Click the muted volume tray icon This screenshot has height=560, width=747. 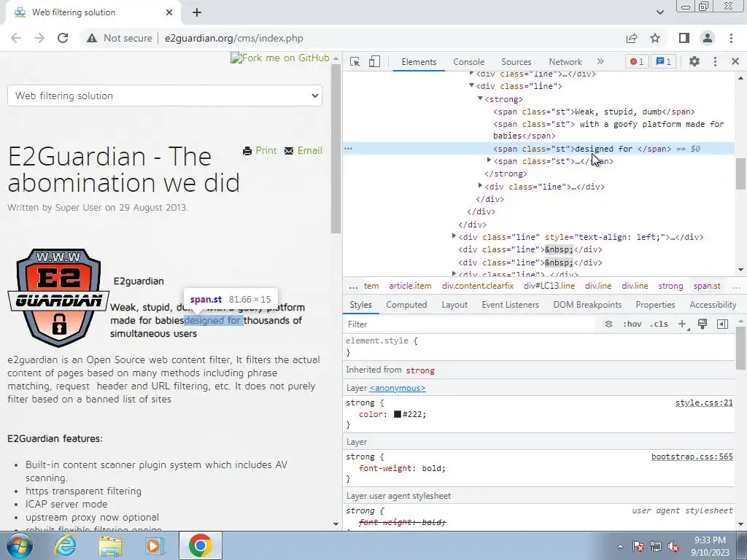[673, 546]
